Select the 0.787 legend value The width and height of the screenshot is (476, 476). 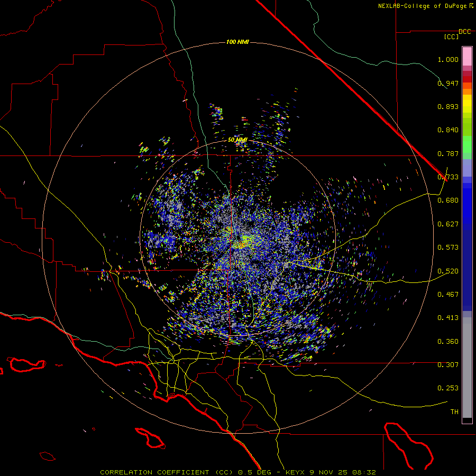coord(448,153)
